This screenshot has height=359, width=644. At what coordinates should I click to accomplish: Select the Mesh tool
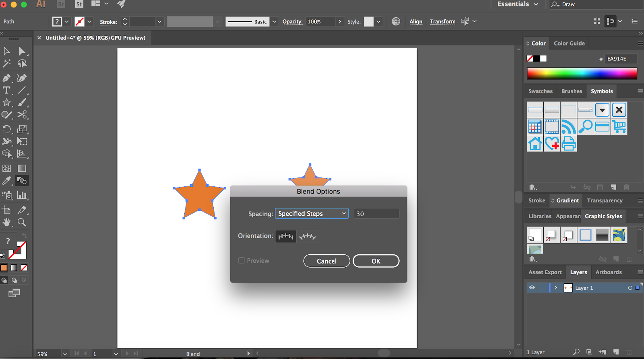[7, 168]
